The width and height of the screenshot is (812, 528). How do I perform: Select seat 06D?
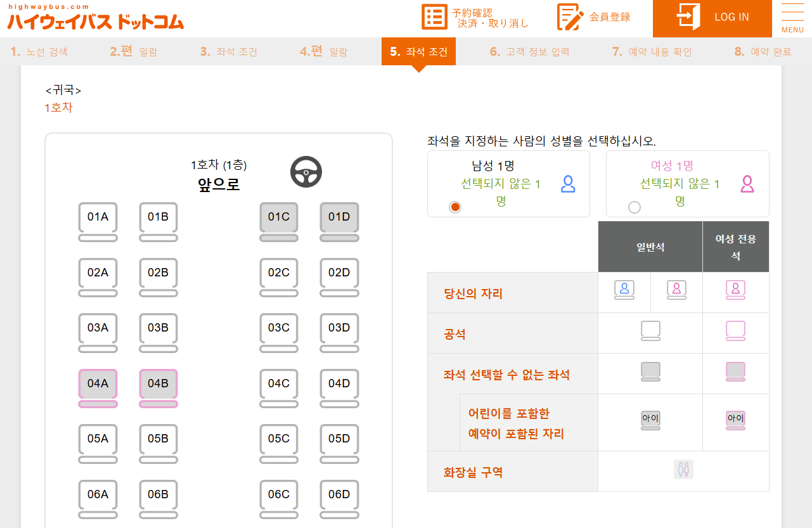point(339,499)
